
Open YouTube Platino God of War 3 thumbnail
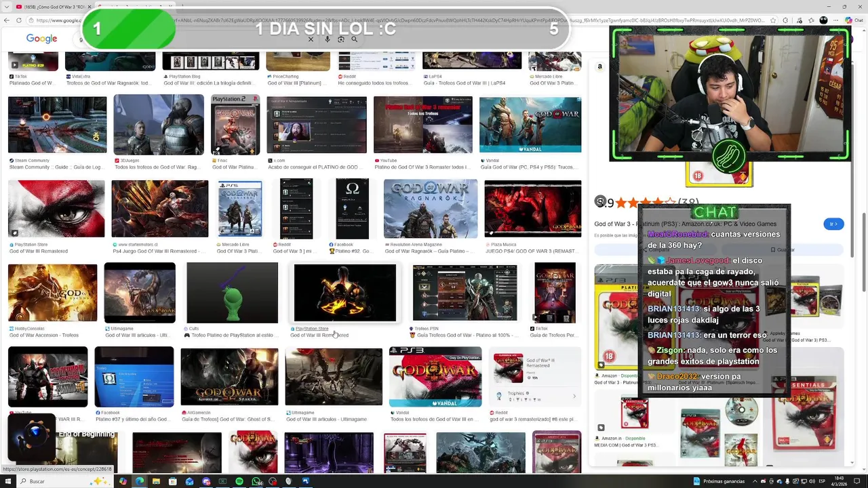422,125
